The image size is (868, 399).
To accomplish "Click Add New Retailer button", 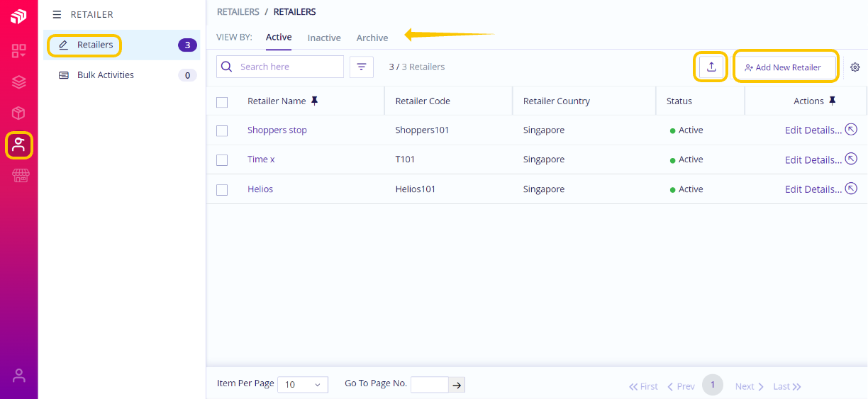I will pos(784,67).
